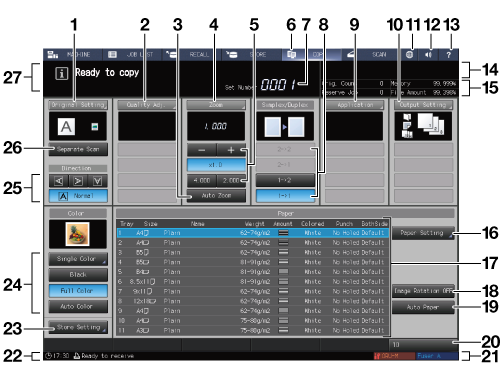This screenshot has height=382, width=500.
Task: Expand the Output Setting panel
Action: [423, 105]
